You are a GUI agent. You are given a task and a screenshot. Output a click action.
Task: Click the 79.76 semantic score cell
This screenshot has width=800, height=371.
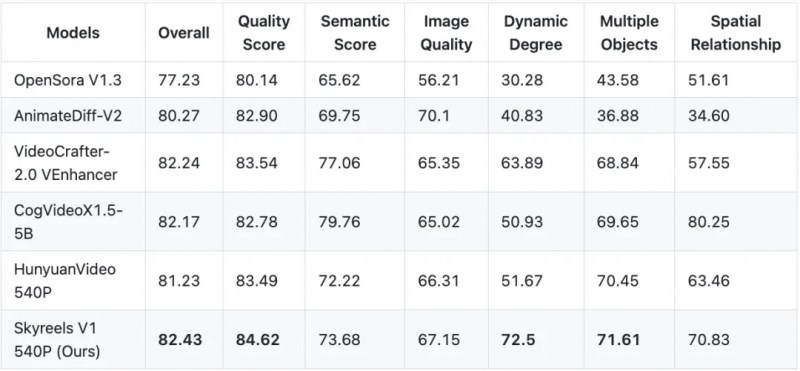tap(339, 222)
